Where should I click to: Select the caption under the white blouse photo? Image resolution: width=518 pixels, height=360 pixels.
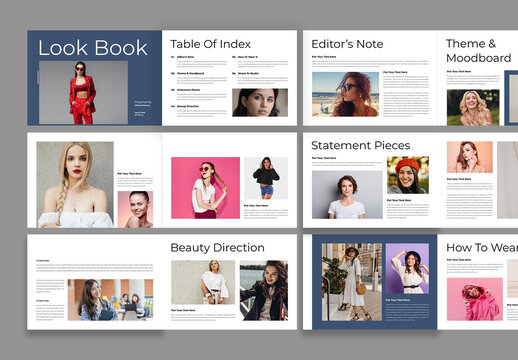click(203, 315)
